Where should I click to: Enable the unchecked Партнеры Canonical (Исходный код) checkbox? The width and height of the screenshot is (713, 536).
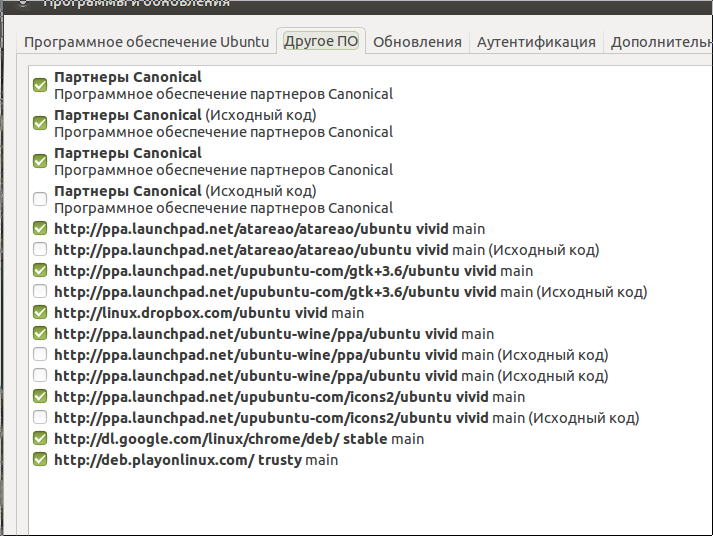[40, 199]
